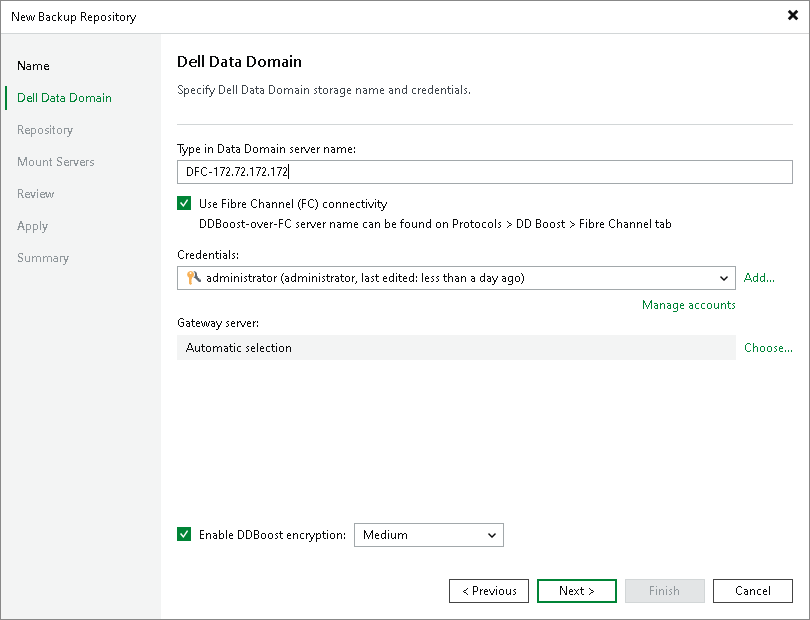This screenshot has height=620, width=810.
Task: Expand the Medium encryption level dropdown
Action: point(428,535)
